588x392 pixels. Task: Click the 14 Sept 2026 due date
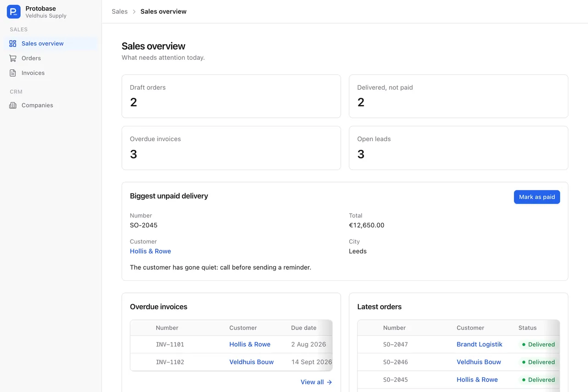point(311,362)
